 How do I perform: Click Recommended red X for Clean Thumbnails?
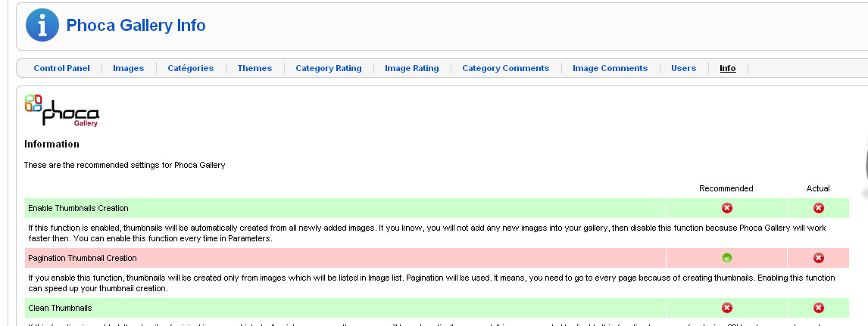[x=726, y=308]
